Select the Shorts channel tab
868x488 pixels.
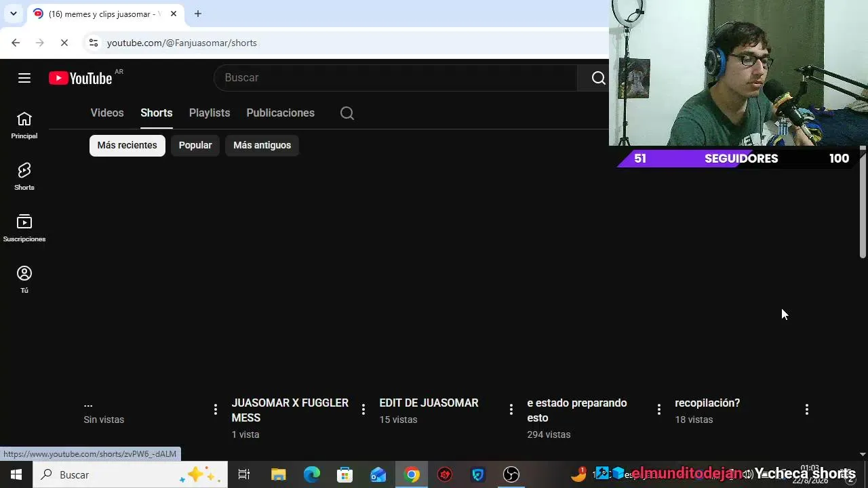click(x=157, y=113)
